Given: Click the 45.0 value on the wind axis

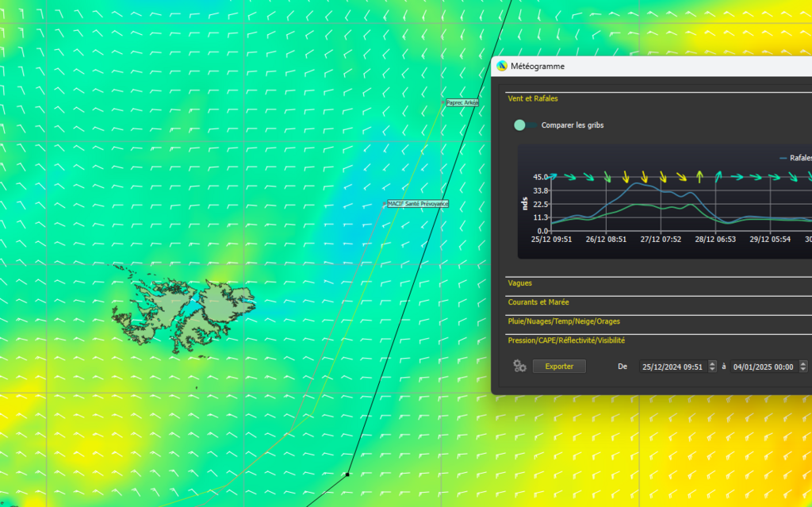Looking at the screenshot, I should click(x=540, y=177).
